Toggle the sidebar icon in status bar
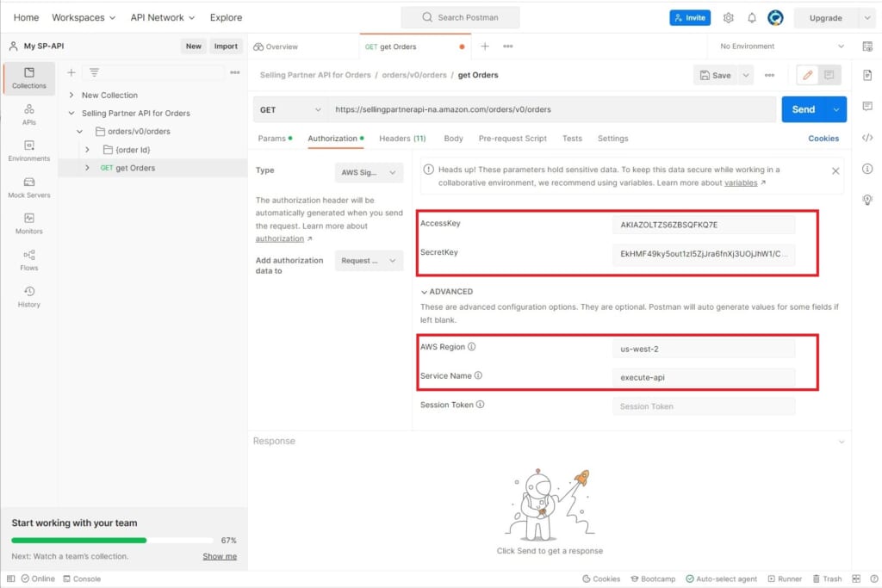This screenshot has width=882, height=588. pyautogui.click(x=10, y=579)
